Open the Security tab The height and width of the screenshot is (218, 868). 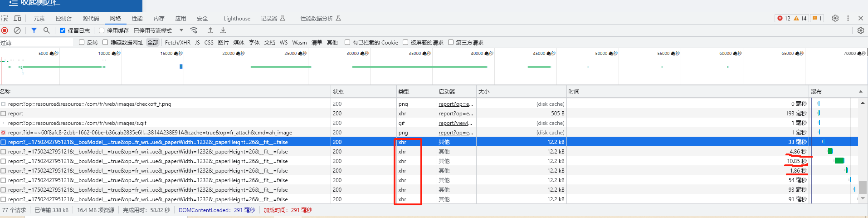tap(202, 18)
